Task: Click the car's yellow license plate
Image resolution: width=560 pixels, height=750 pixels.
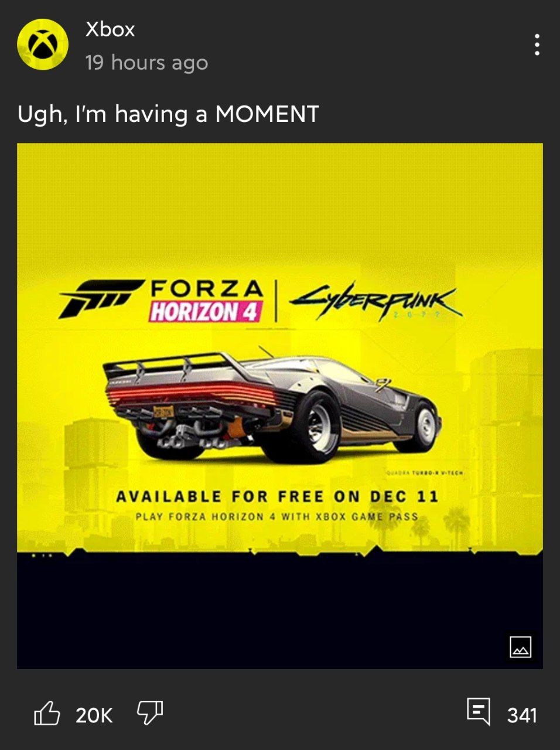Action: pyautogui.click(x=163, y=411)
